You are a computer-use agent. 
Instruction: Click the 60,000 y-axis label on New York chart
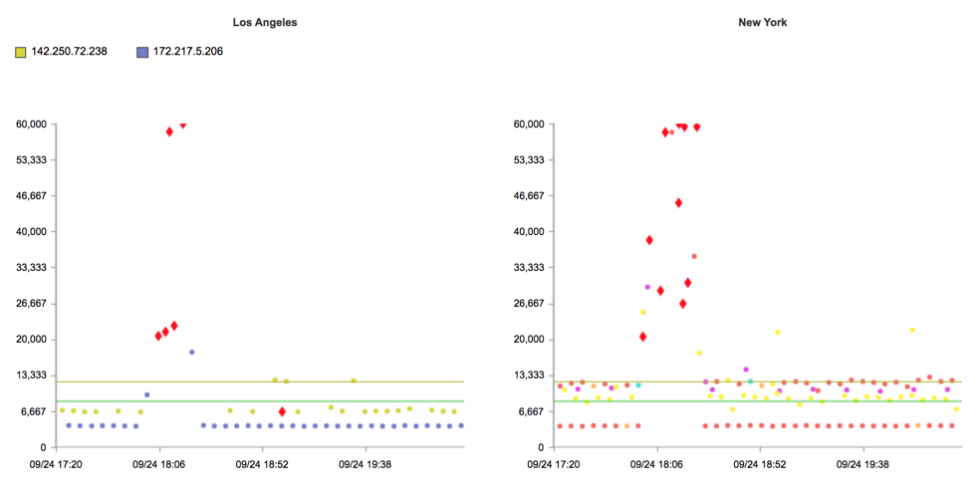(529, 124)
